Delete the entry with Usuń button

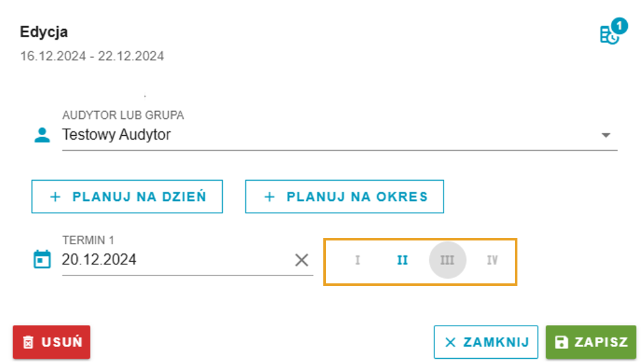coord(51,343)
